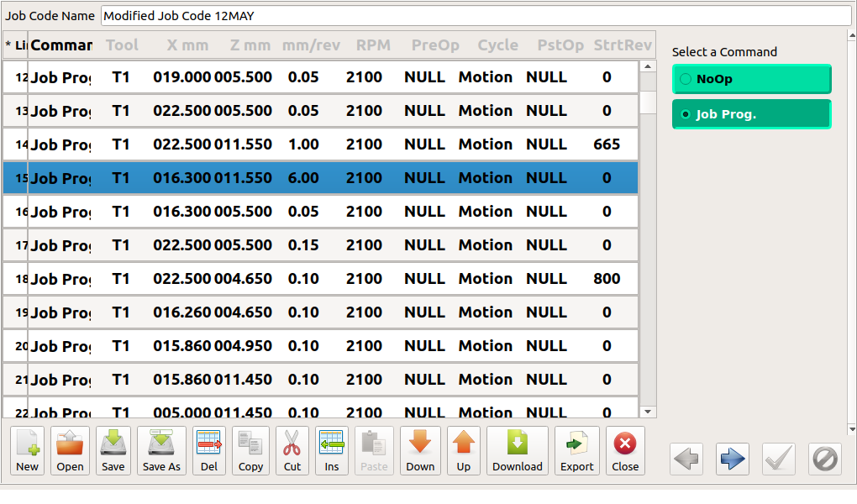Click Cycle Motion cell in line 17
The width and height of the screenshot is (857, 504).
click(x=486, y=245)
